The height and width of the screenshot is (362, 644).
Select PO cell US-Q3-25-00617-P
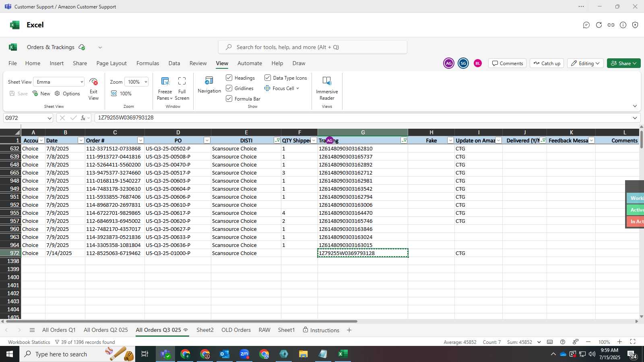click(178, 213)
